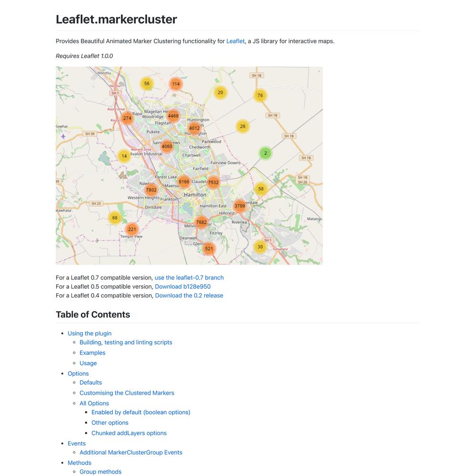Click the Download b128e950 link
Image resolution: width=476 pixels, height=476 pixels.
point(183,286)
